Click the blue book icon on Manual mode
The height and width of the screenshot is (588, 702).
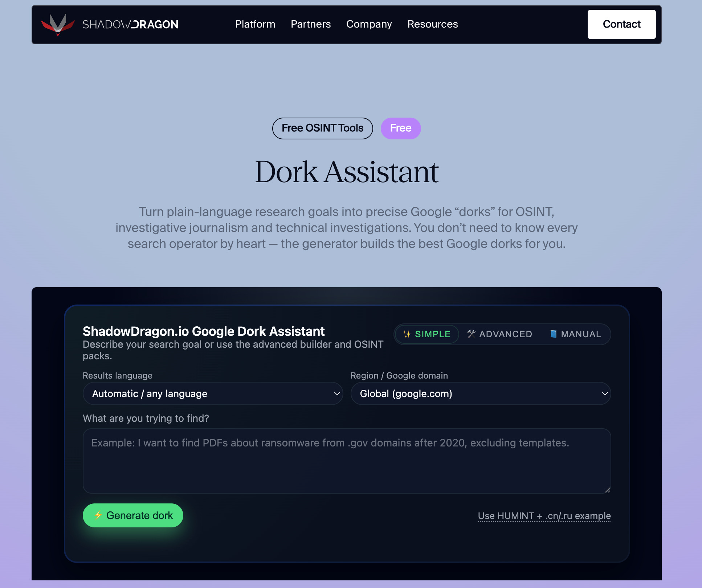pos(553,334)
